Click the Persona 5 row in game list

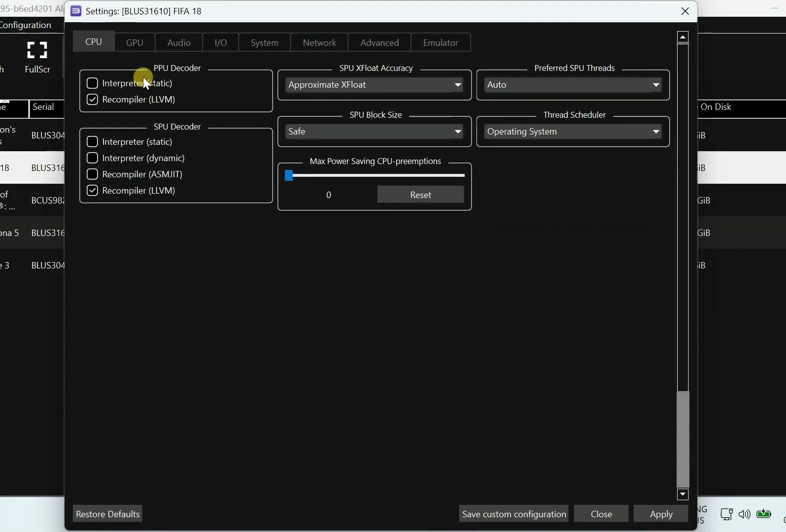click(32, 233)
